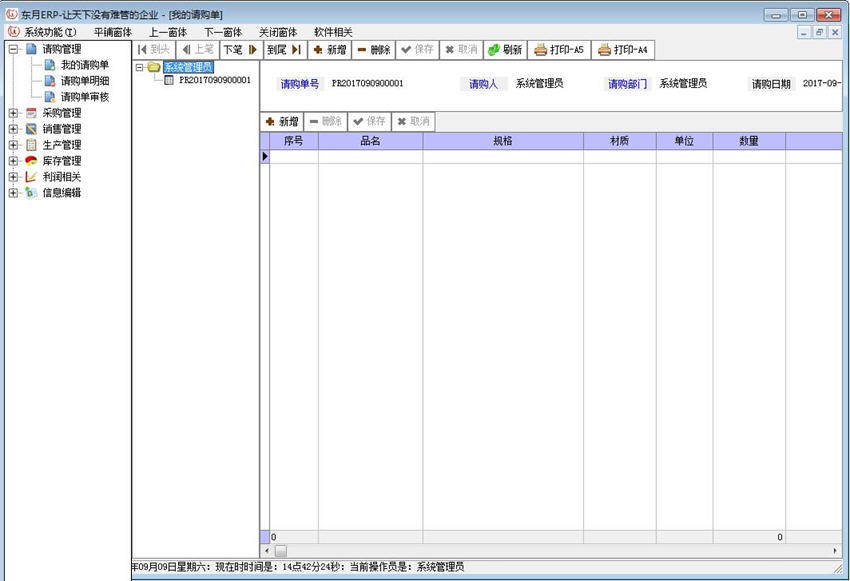This screenshot has width=850, height=581.
Task: Click the 请购单明细 page icon
Action: pos(50,81)
